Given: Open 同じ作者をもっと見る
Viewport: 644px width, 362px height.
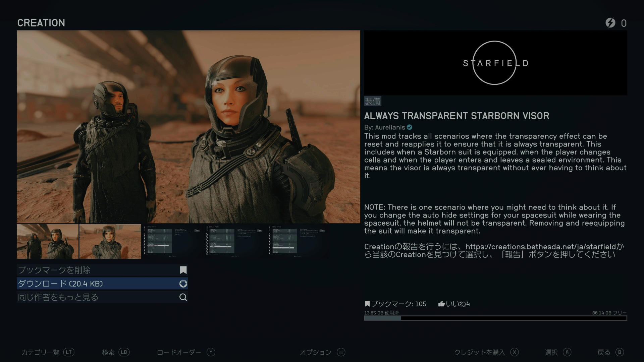Looking at the screenshot, I should coord(102,297).
